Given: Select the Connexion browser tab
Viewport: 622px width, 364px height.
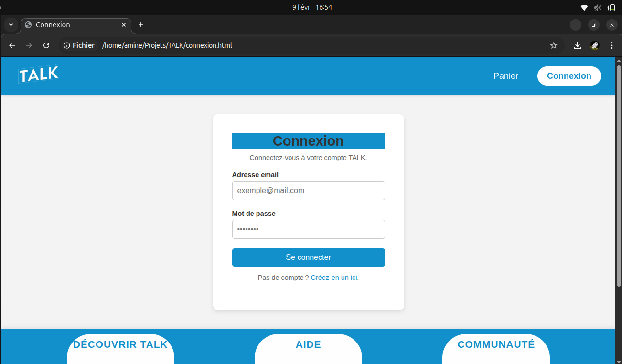Looking at the screenshot, I should (72, 25).
